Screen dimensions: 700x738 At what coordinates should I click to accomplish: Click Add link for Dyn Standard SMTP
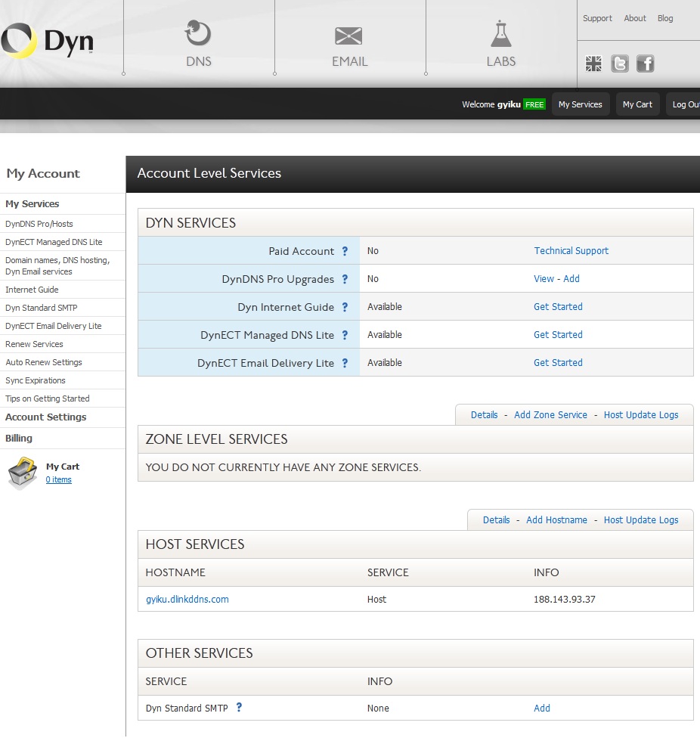click(541, 708)
